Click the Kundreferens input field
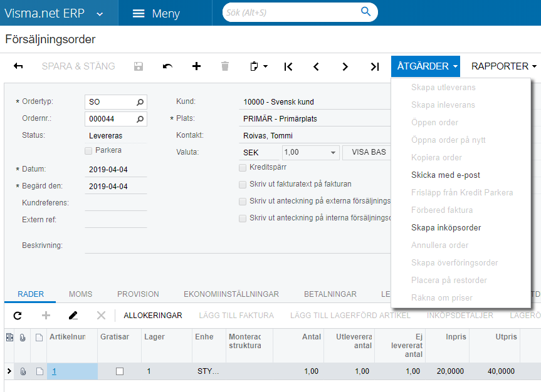Viewport: 541px width, 392px height. click(116, 203)
